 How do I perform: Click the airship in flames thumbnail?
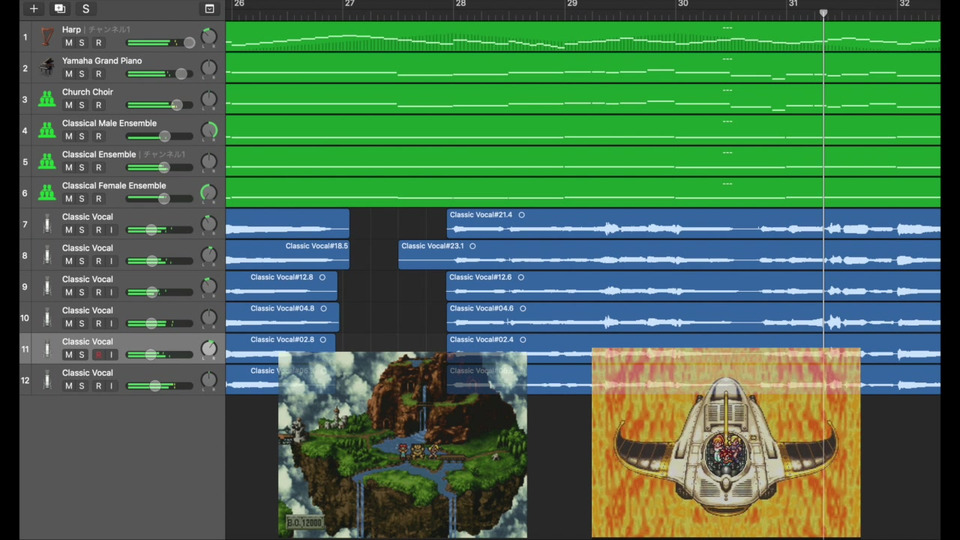coord(726,443)
